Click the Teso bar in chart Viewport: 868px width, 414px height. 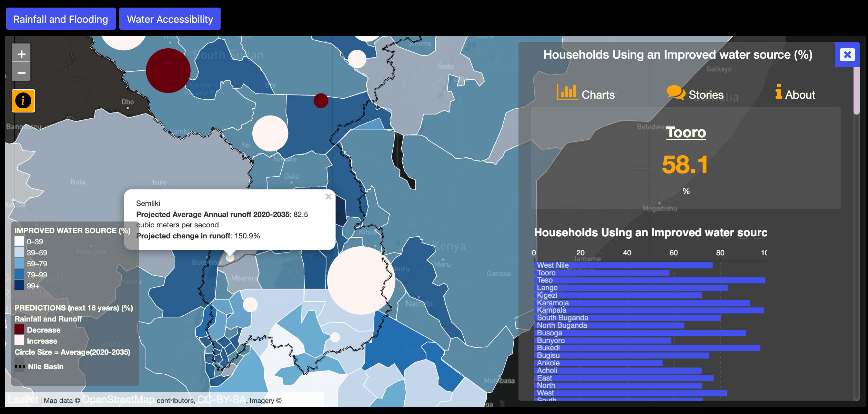(x=649, y=280)
